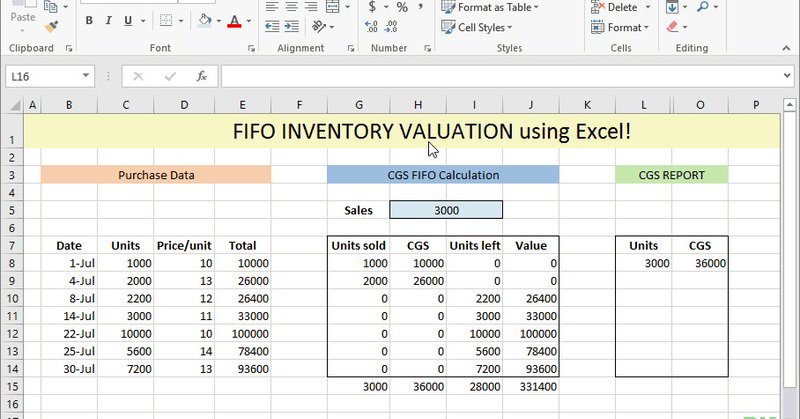Apply Percent Style

(x=402, y=7)
